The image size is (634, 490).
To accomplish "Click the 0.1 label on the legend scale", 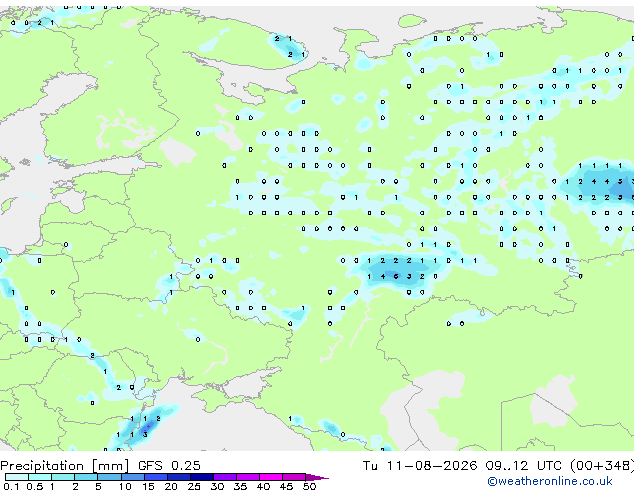I will coord(11,486).
